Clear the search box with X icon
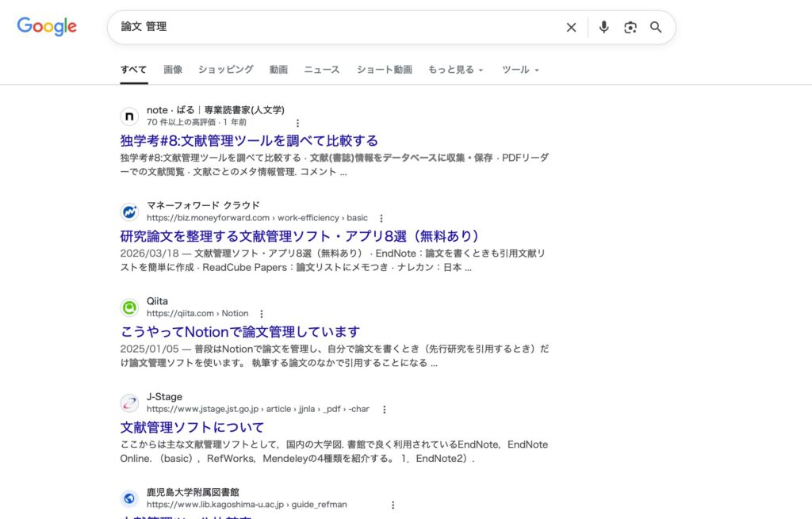Screen dimensions: 812x519 [x=571, y=28]
